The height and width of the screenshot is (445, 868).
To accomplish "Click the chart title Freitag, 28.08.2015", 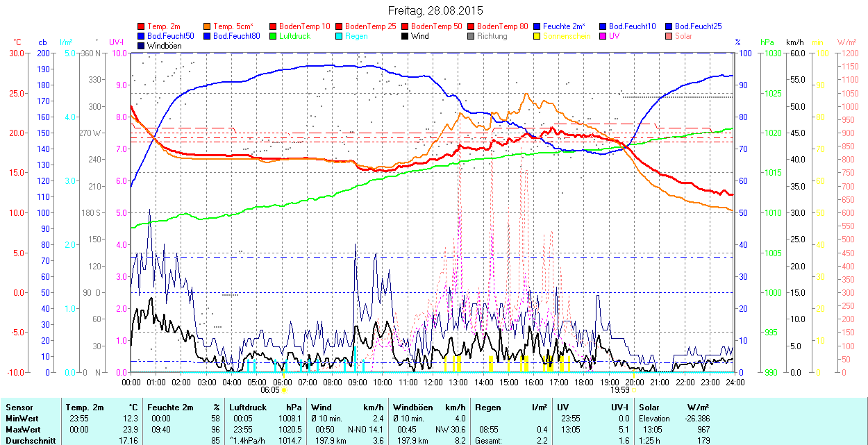I will 435,10.
